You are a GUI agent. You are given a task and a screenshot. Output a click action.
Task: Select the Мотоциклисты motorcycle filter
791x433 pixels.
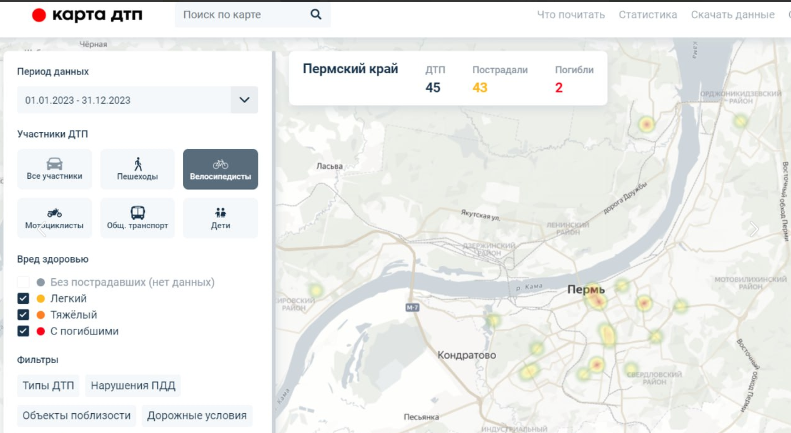click(55, 218)
